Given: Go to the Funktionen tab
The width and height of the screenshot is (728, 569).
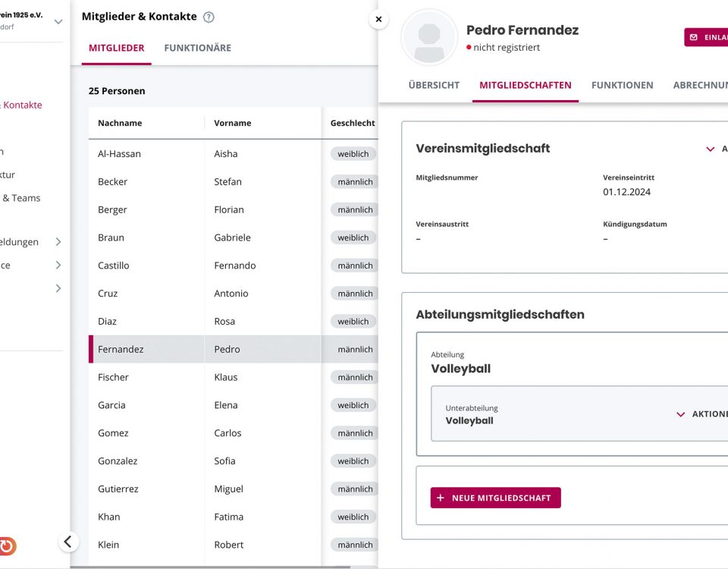Looking at the screenshot, I should coord(622,85).
